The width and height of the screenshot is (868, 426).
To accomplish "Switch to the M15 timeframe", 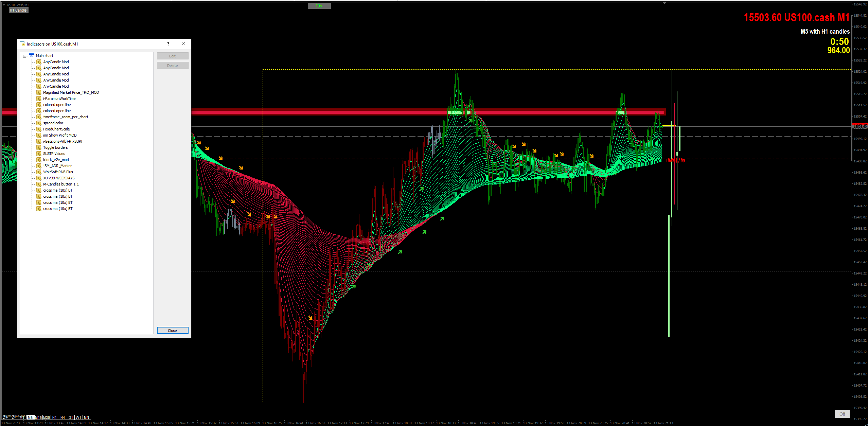I will click(x=38, y=418).
